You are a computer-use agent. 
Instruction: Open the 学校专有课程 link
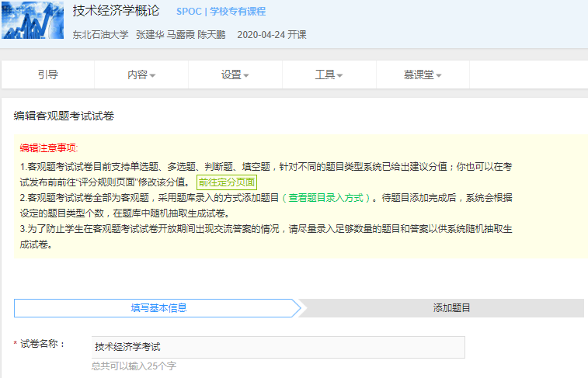(x=238, y=12)
